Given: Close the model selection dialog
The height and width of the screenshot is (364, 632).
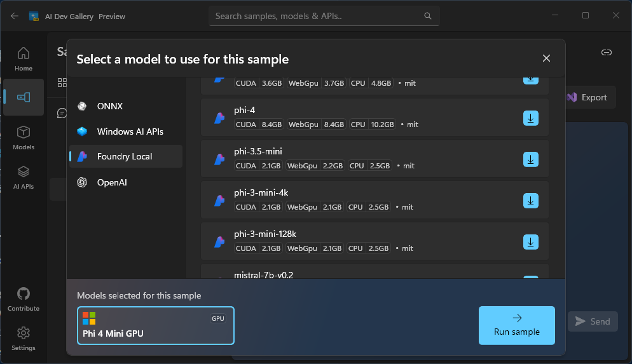Looking at the screenshot, I should pyautogui.click(x=546, y=58).
